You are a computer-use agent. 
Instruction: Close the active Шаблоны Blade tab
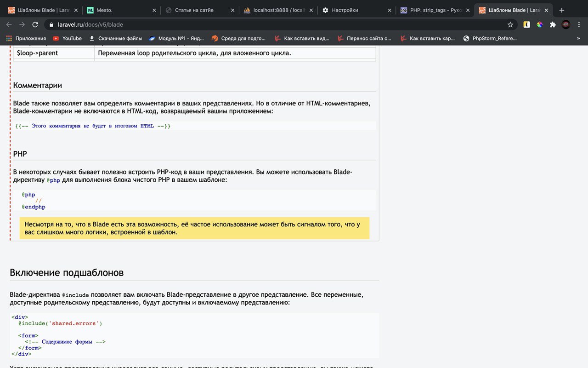click(x=546, y=10)
